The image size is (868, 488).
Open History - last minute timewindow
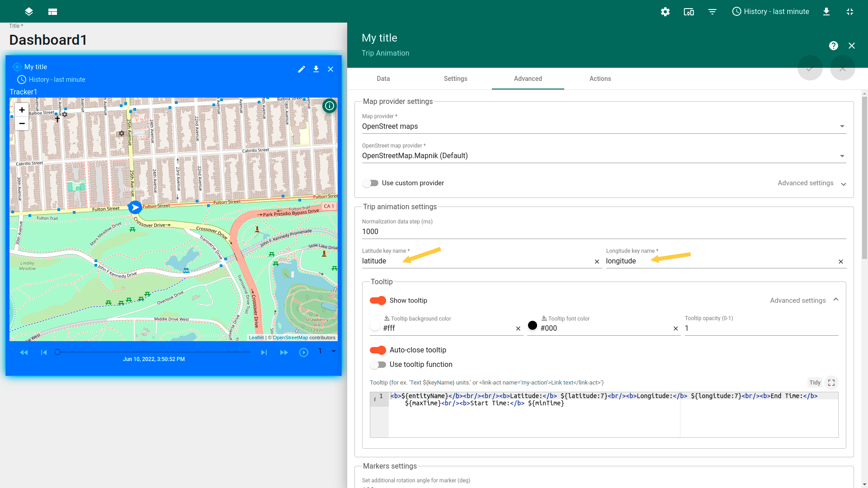(770, 12)
